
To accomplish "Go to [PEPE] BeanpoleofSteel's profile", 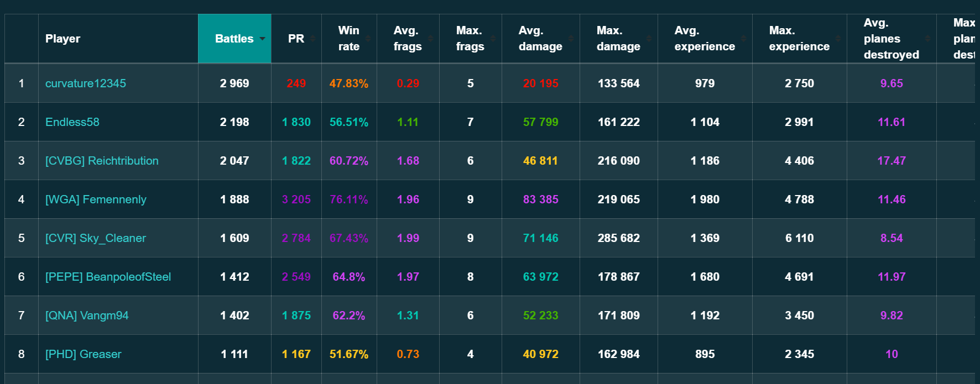I will (108, 277).
